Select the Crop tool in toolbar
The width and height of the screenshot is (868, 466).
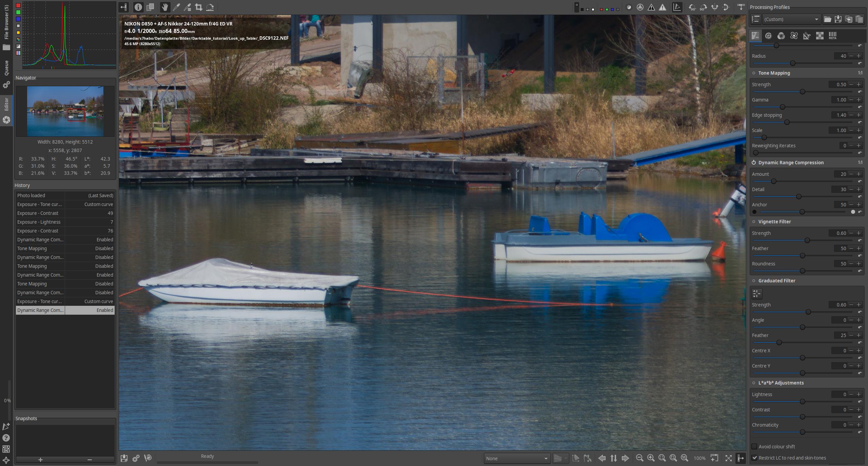(x=199, y=7)
